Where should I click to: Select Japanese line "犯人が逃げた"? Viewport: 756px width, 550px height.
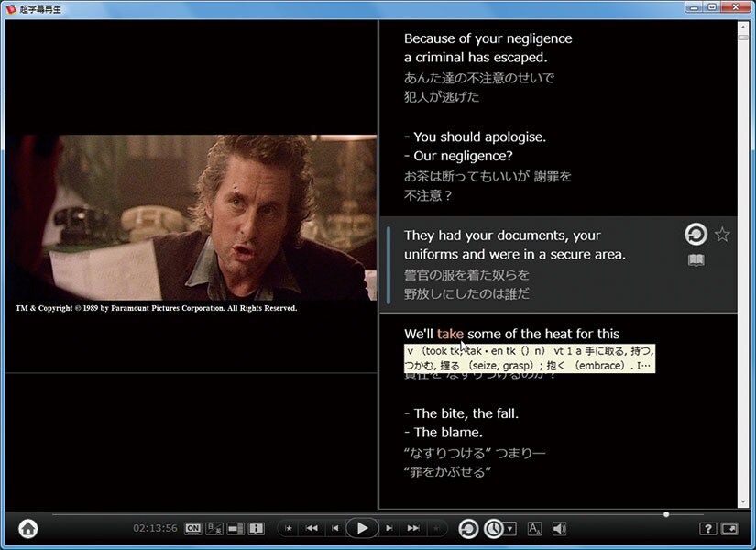tap(442, 97)
